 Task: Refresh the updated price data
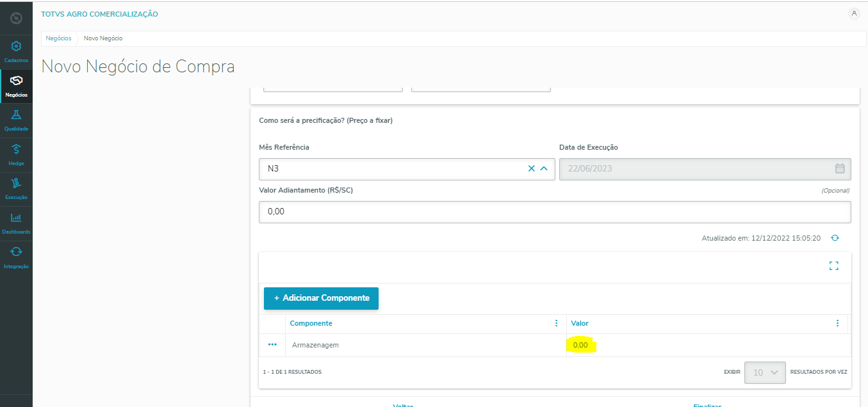pyautogui.click(x=835, y=238)
